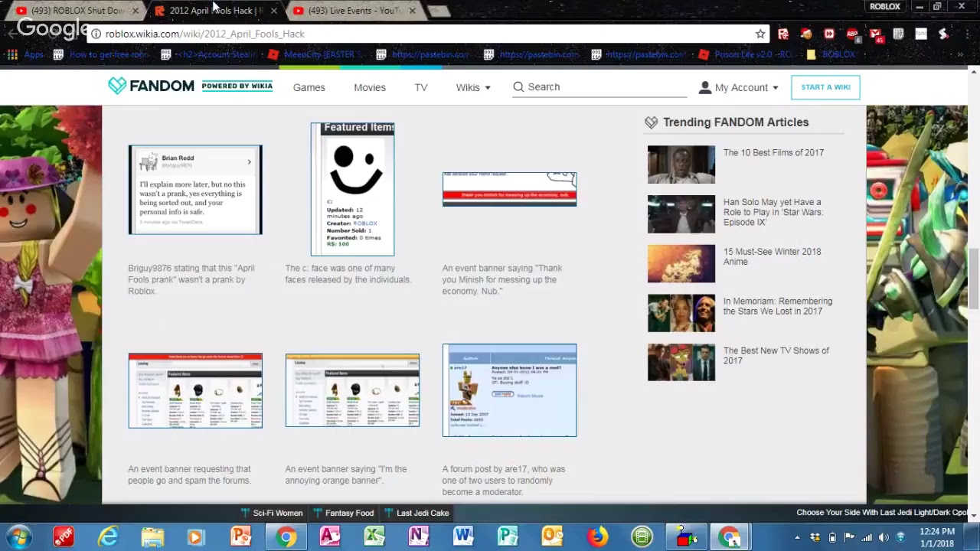This screenshot has width=980, height=551.
Task: Click the Sci-Fi Women footer link
Action: pos(272,513)
